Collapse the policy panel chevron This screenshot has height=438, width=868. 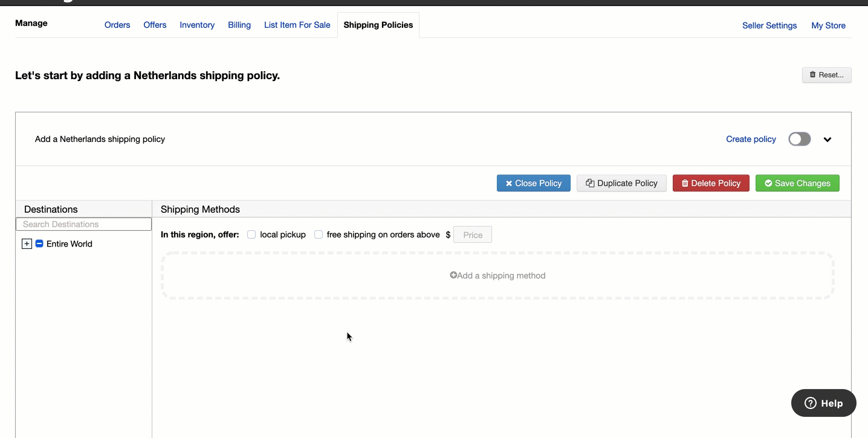[828, 140]
